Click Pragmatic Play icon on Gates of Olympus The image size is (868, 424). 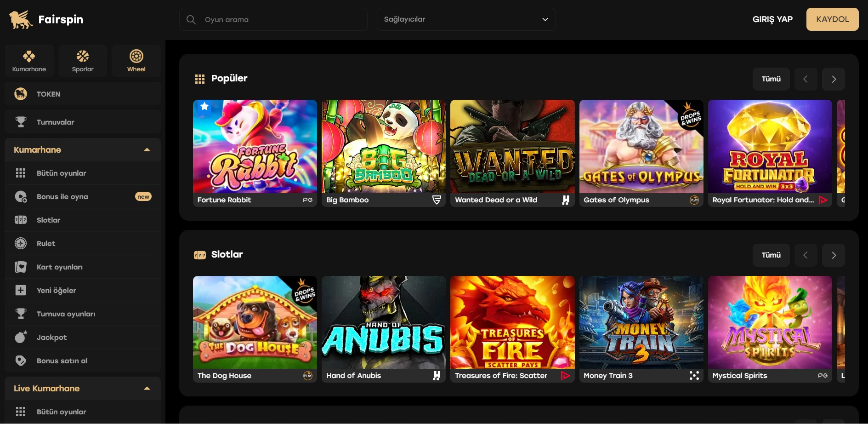pyautogui.click(x=694, y=200)
